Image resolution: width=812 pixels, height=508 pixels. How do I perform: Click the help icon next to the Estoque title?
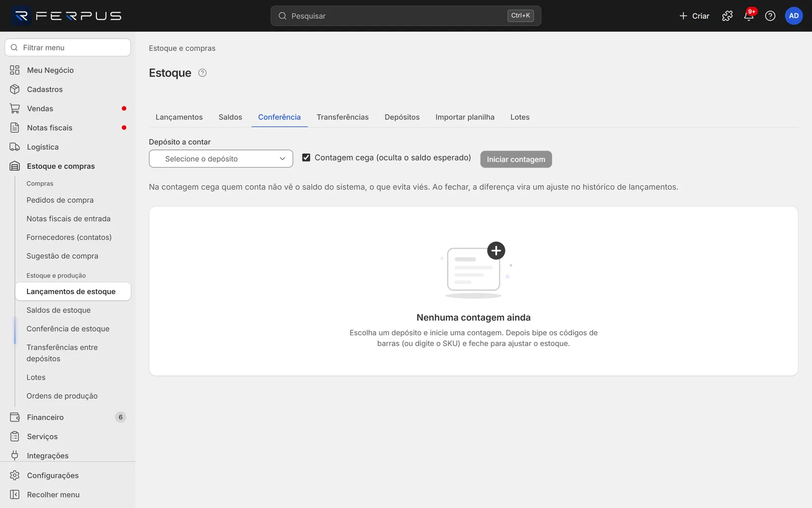coord(202,73)
